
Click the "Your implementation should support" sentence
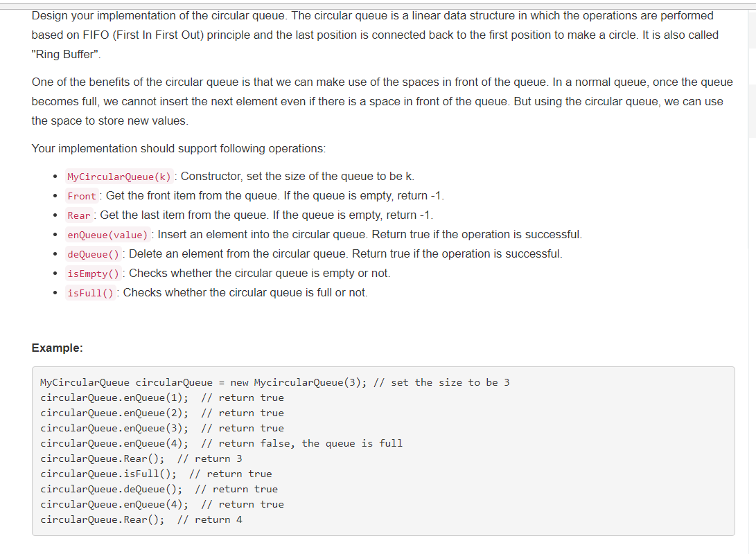(179, 148)
